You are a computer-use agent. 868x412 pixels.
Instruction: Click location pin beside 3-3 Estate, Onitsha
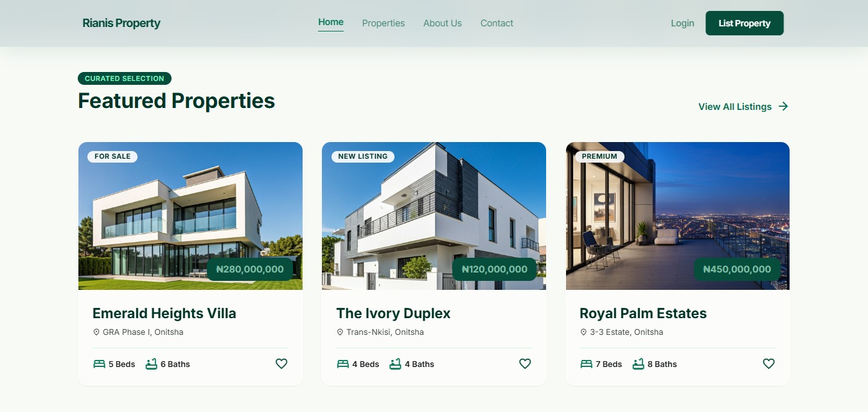tap(583, 332)
